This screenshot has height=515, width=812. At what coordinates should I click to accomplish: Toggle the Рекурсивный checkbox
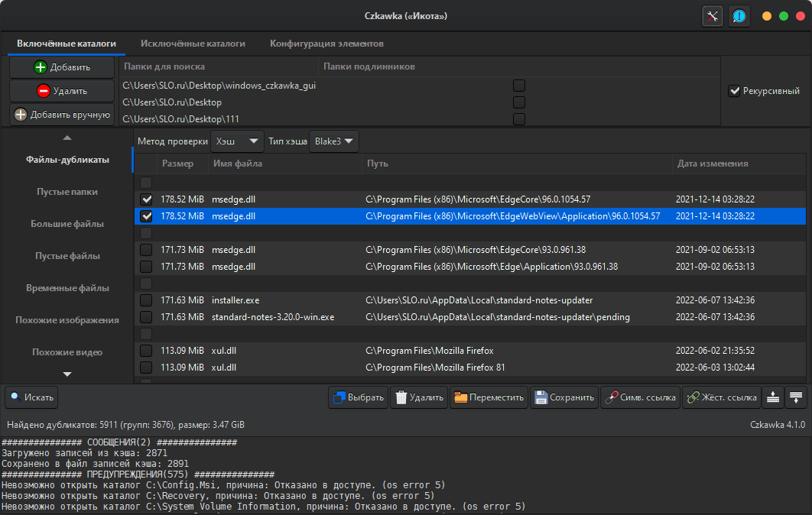(735, 91)
